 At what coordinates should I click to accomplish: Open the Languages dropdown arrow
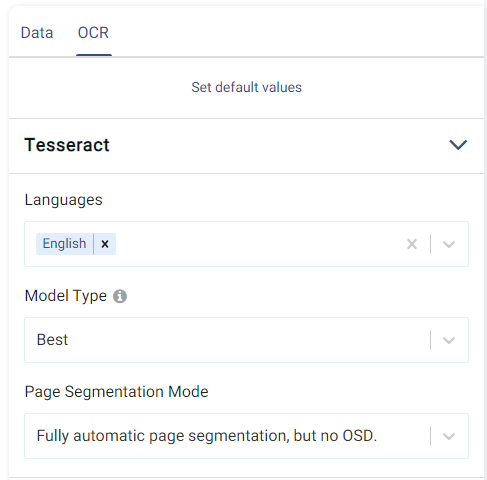click(449, 244)
